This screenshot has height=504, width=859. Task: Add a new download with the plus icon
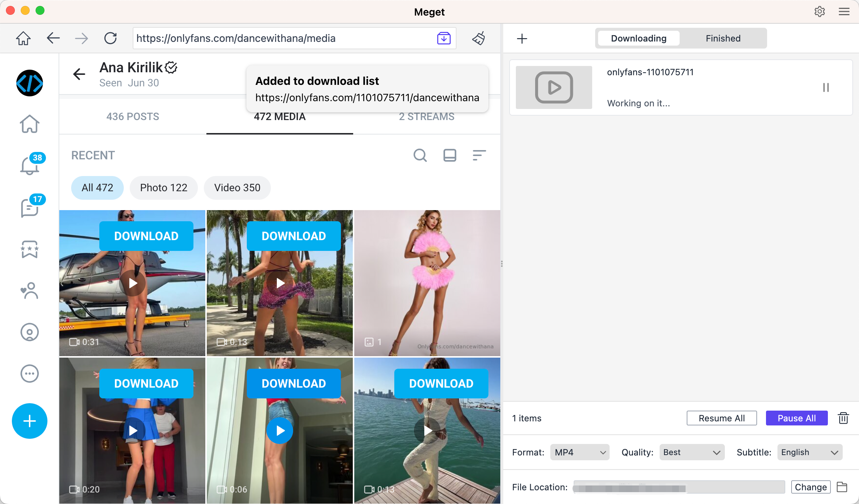522,38
